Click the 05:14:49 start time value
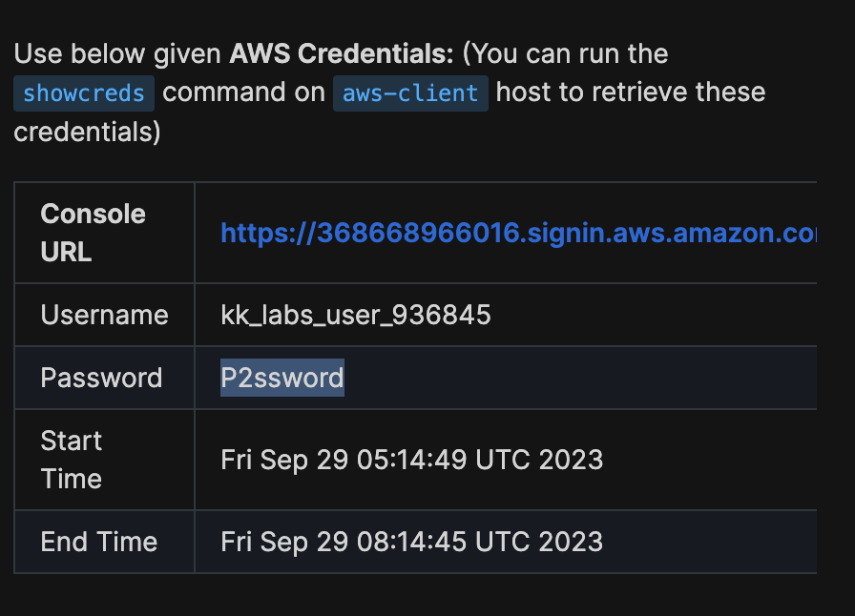The width and height of the screenshot is (855, 616). pyautogui.click(x=411, y=460)
